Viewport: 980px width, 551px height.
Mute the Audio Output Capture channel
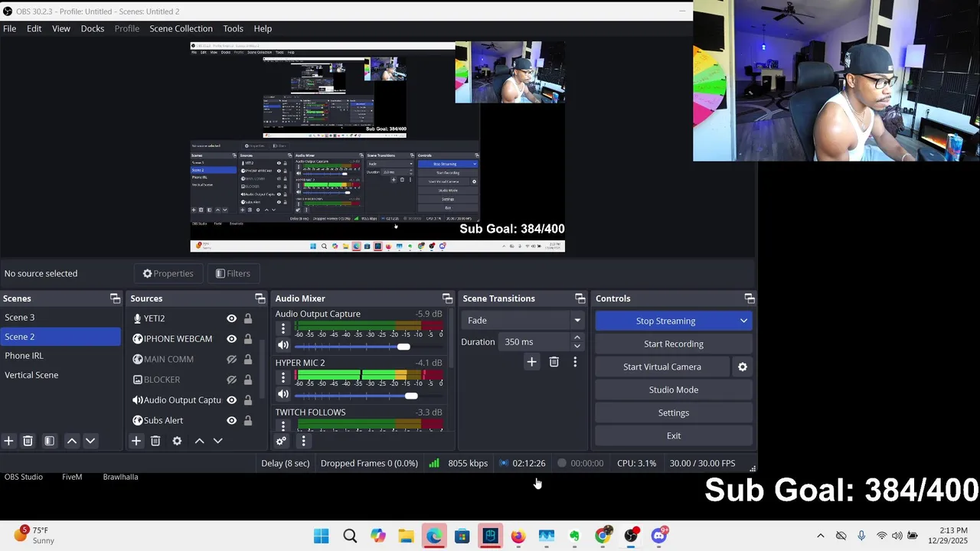pyautogui.click(x=283, y=346)
